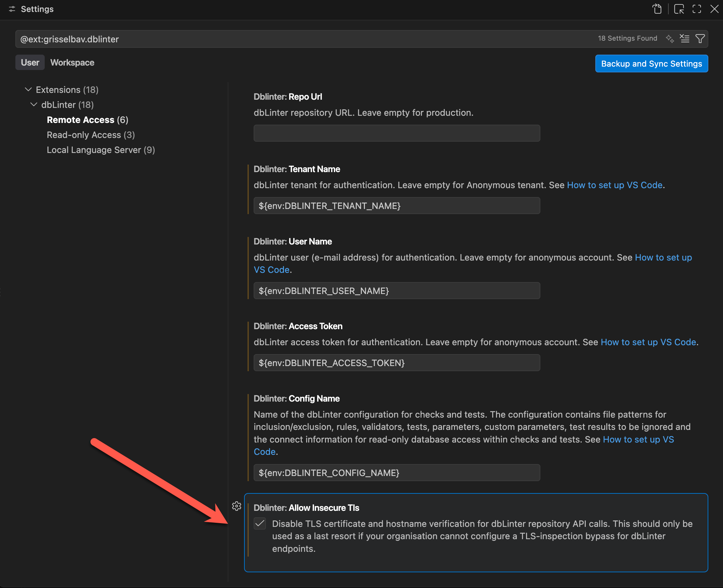Click the 'Dblinter: Config Name' setting title
The image size is (723, 588).
click(297, 398)
